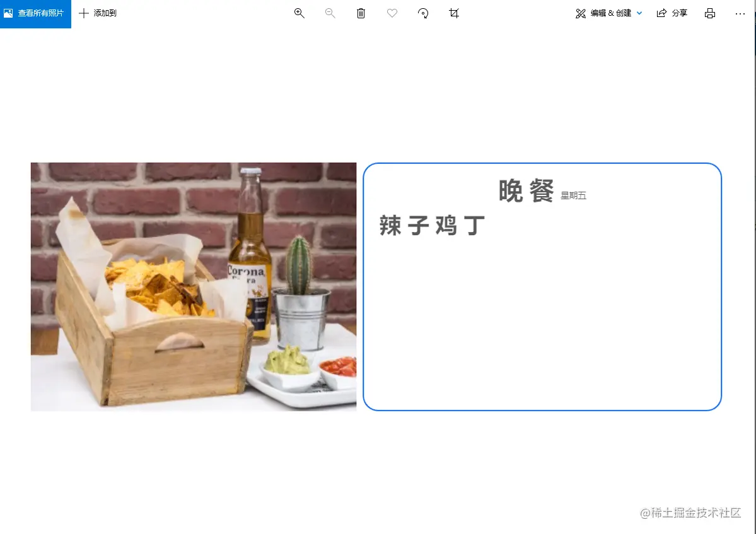The width and height of the screenshot is (756, 534).
Task: Print the photo with printer icon
Action: click(x=710, y=13)
